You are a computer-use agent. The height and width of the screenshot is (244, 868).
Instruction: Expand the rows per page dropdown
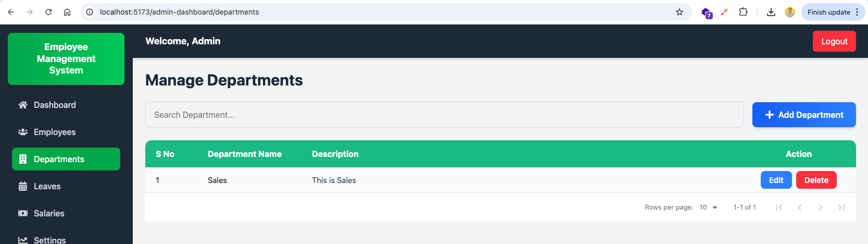coord(709,208)
